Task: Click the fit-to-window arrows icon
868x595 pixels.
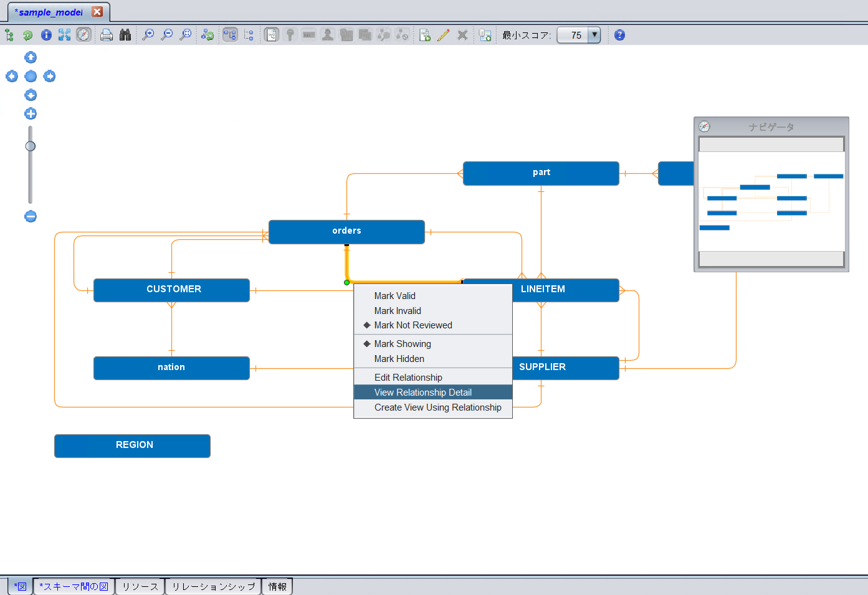Action: click(65, 35)
